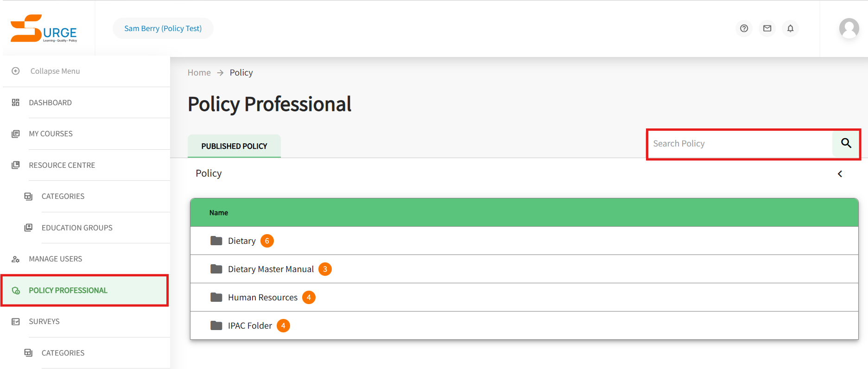The height and width of the screenshot is (369, 868).
Task: Collapse the Policy panel using its chevron
Action: click(840, 174)
